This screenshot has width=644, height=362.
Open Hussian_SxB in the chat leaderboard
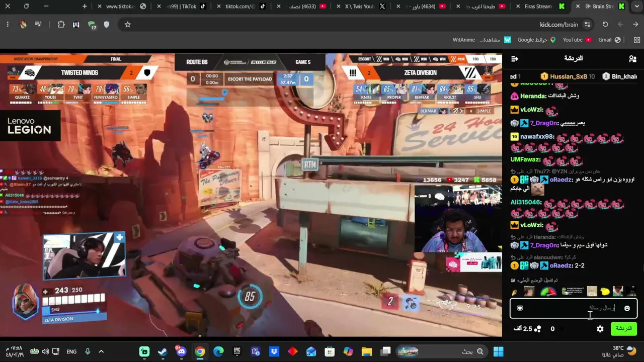point(569,76)
